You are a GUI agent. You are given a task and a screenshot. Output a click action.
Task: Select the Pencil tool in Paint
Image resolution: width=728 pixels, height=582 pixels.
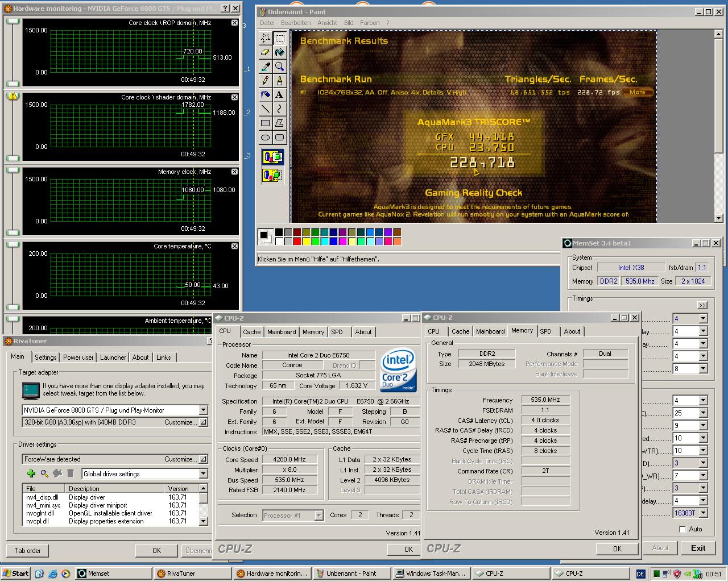(266, 81)
